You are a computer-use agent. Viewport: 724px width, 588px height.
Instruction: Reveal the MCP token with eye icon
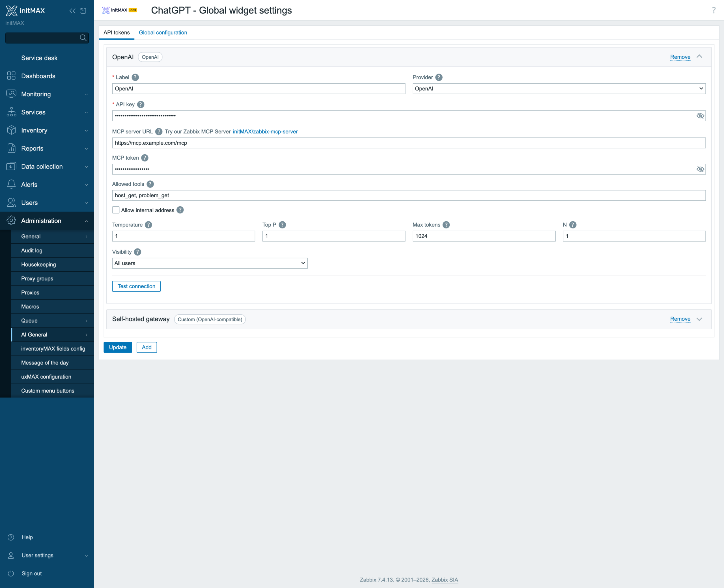(700, 169)
